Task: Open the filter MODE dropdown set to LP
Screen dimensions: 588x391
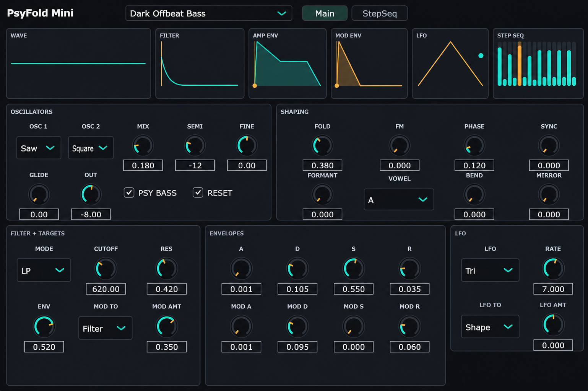Action: [x=44, y=270]
